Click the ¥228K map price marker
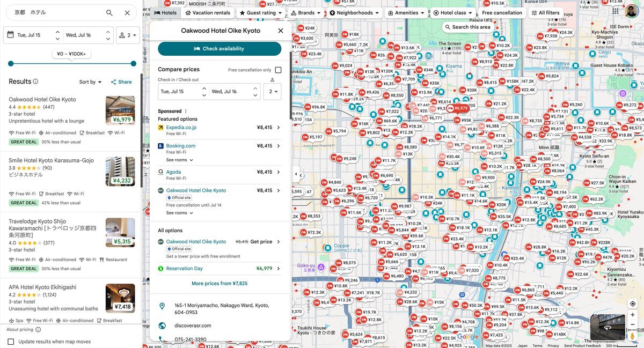 click(601, 243)
